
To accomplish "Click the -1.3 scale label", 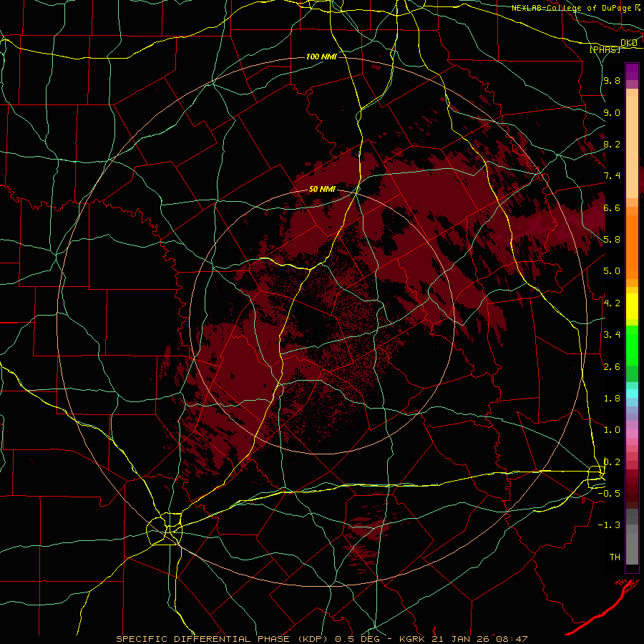I will [609, 525].
